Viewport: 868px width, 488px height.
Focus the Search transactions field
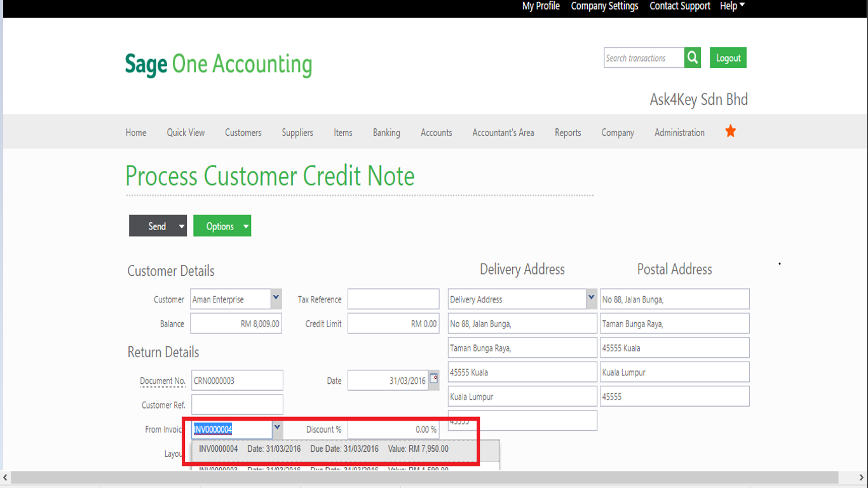644,58
